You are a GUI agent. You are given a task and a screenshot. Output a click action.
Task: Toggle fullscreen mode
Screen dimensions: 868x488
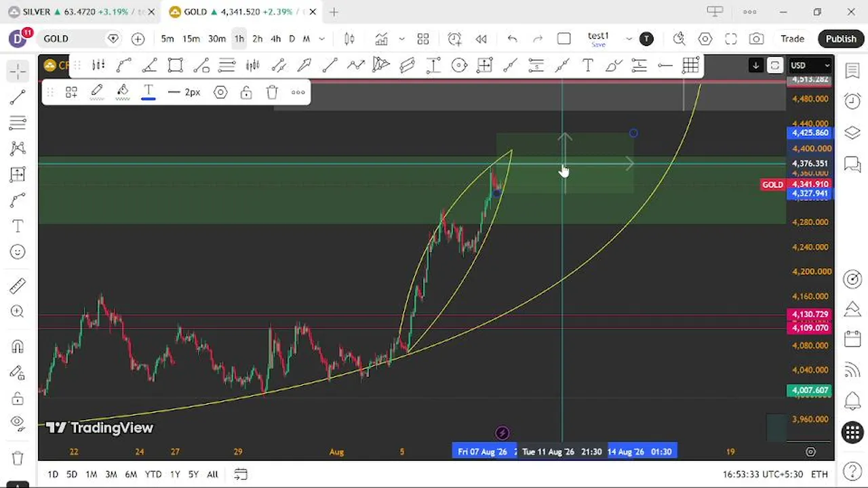coord(731,39)
